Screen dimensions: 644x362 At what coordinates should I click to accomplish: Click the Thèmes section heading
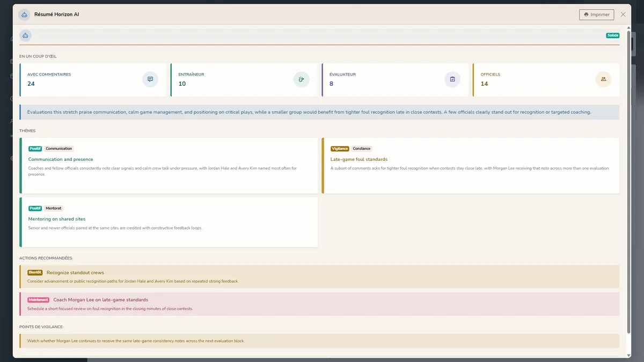pyautogui.click(x=27, y=130)
